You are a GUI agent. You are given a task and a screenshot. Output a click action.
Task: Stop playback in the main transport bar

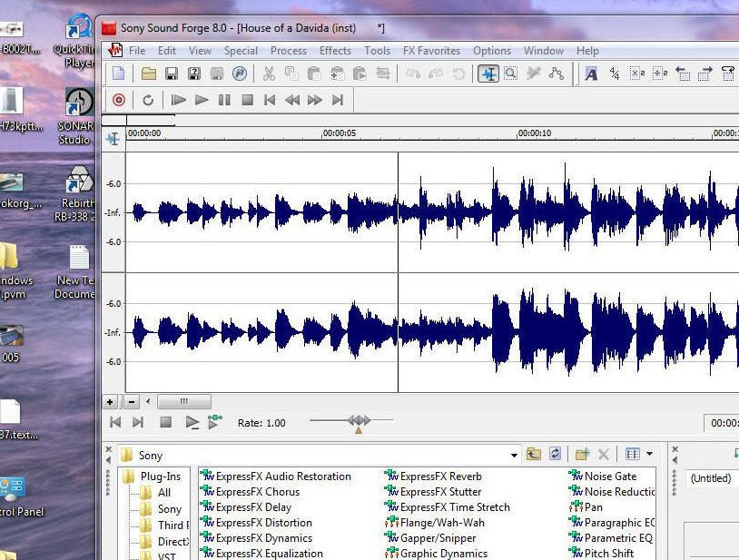248,100
